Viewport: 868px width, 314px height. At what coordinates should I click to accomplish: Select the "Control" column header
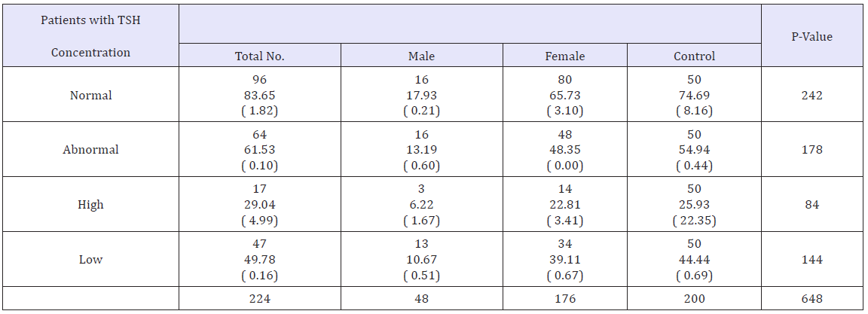click(x=694, y=56)
